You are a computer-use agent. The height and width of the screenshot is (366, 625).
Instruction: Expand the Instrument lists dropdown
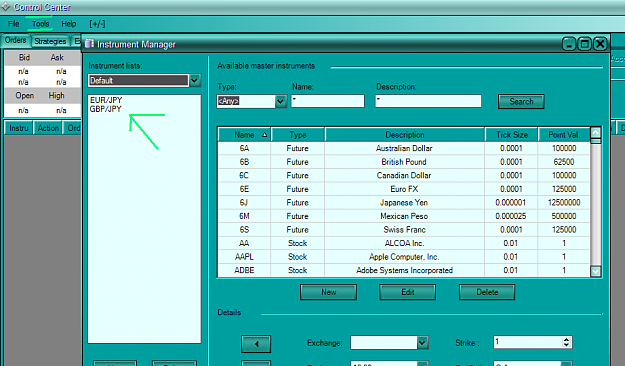pos(194,81)
